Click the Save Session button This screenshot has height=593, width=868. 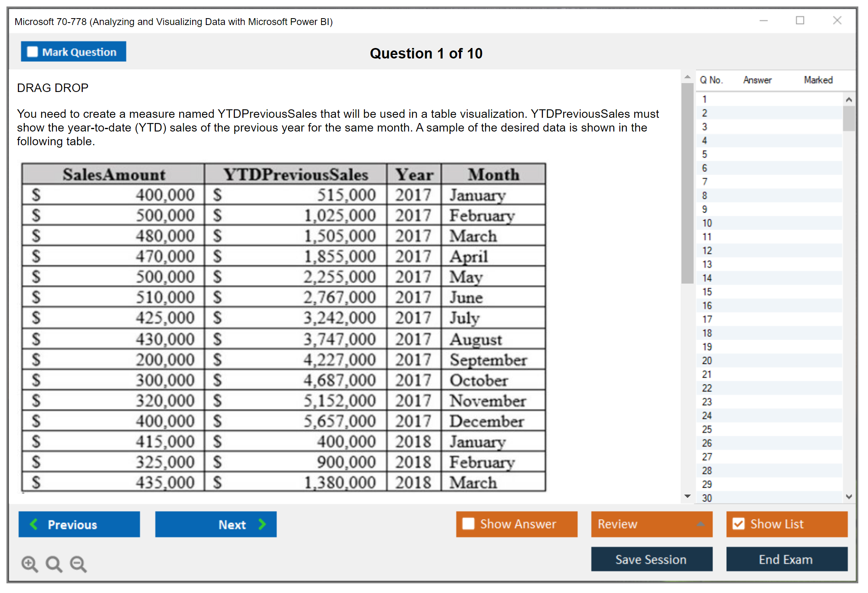tap(651, 559)
